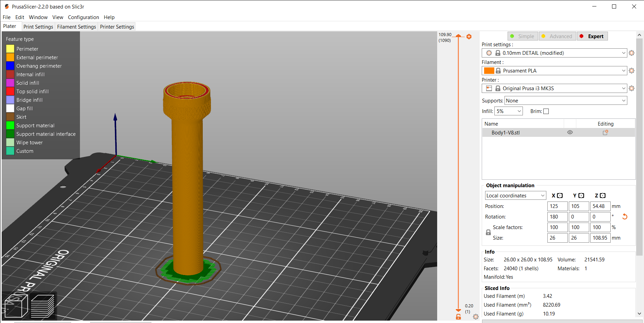The height and width of the screenshot is (323, 644).
Task: Click Used Filament (m) value 3.42
Action: pyautogui.click(x=547, y=296)
